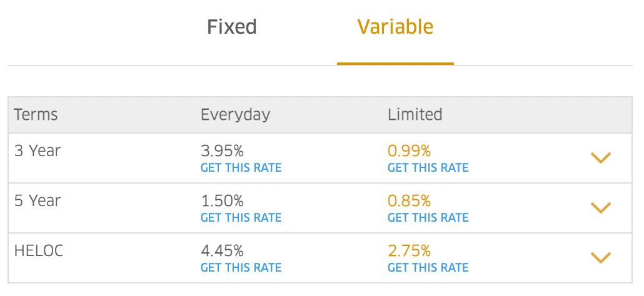Click the 0.99% limited rate value
Image resolution: width=644 pixels, height=296 pixels.
click(409, 150)
